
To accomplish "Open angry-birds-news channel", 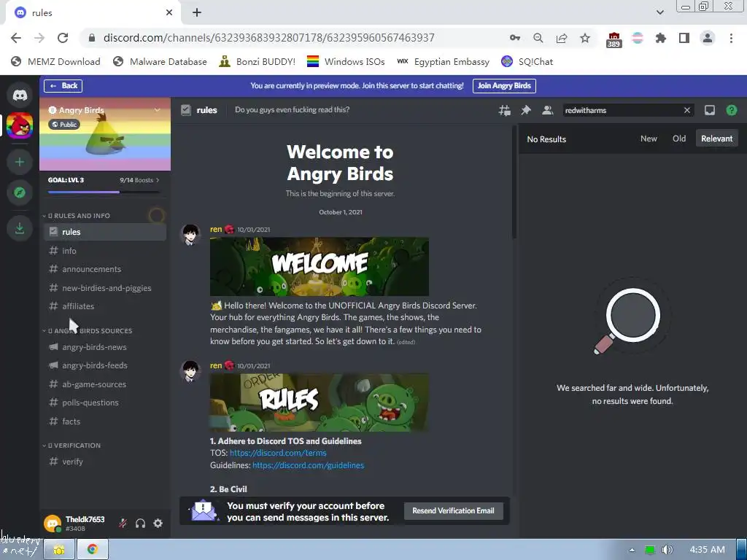I will pos(105,347).
